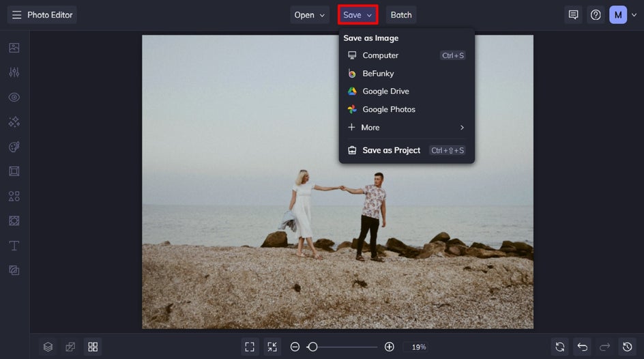Save image to BeFunky
Image resolution: width=644 pixels, height=359 pixels.
pyautogui.click(x=407, y=74)
